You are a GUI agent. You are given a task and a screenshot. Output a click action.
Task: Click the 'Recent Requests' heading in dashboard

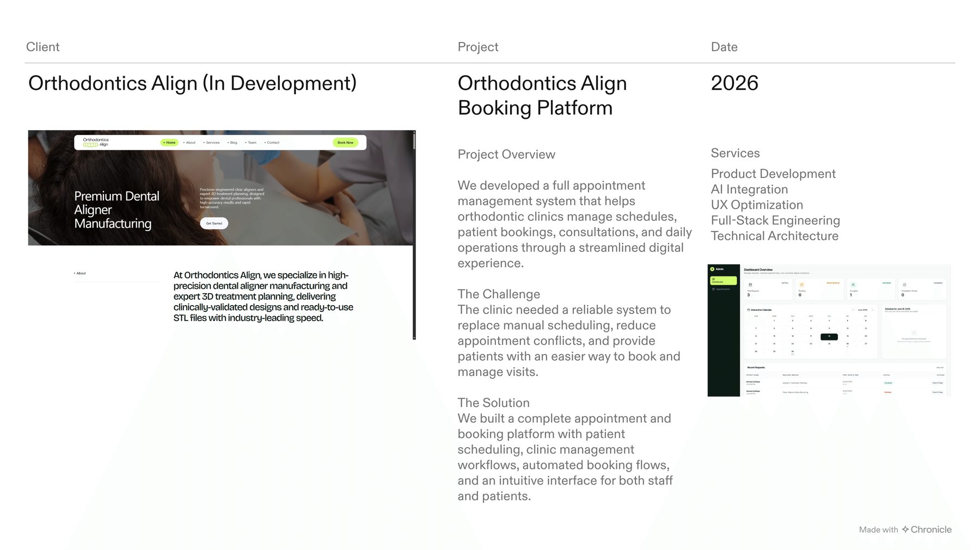pyautogui.click(x=756, y=367)
